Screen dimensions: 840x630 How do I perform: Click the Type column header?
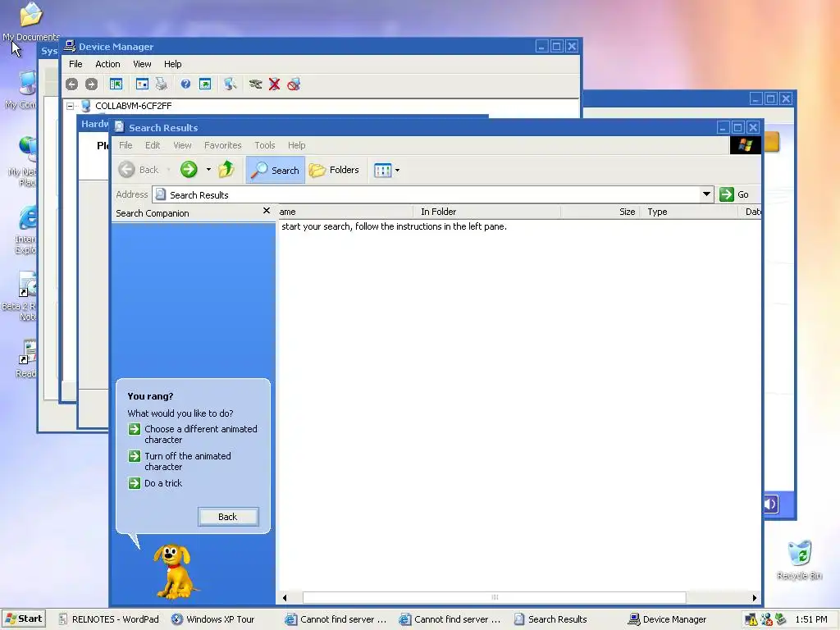click(x=688, y=212)
